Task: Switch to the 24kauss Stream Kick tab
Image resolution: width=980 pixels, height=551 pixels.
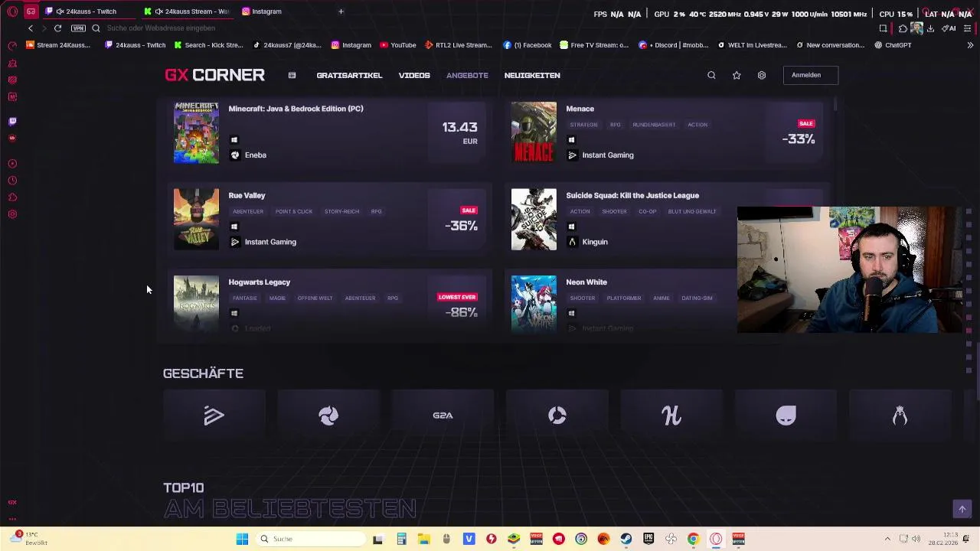Action: [x=189, y=11]
